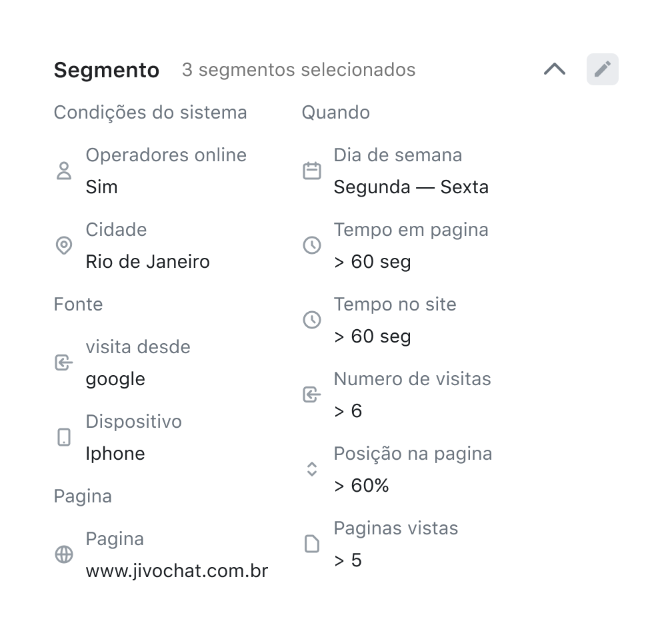
Task: Click the google source value
Action: point(115,379)
